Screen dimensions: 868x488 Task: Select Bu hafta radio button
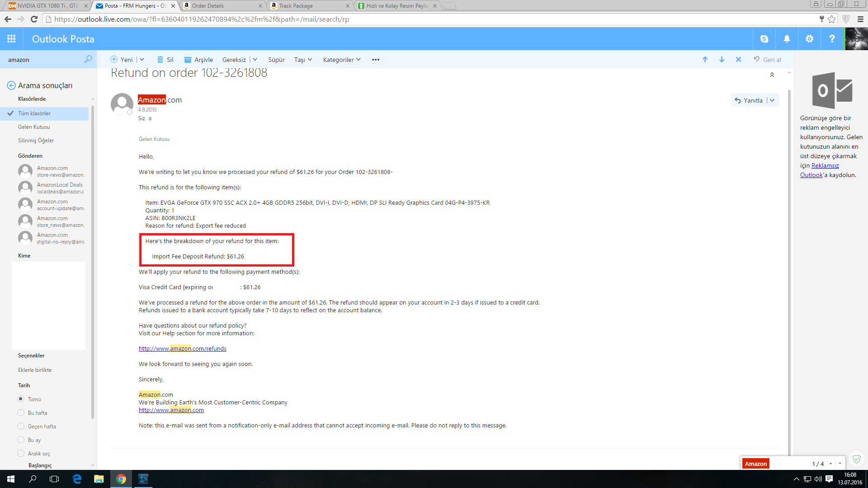(x=21, y=413)
